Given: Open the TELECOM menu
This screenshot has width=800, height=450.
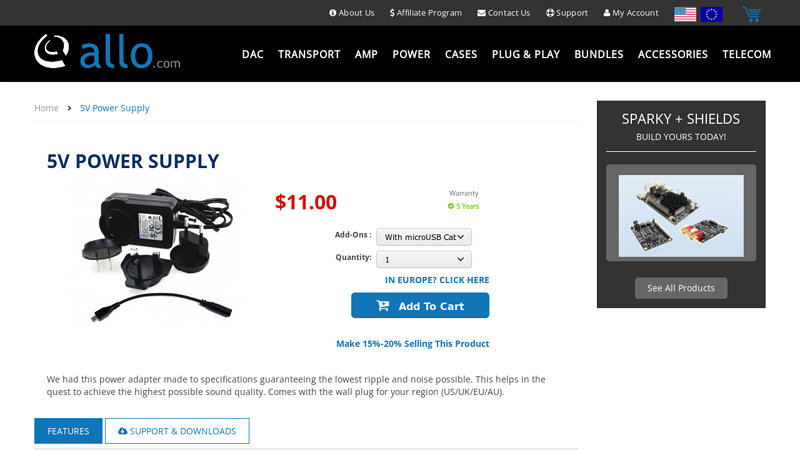Looking at the screenshot, I should (x=746, y=54).
